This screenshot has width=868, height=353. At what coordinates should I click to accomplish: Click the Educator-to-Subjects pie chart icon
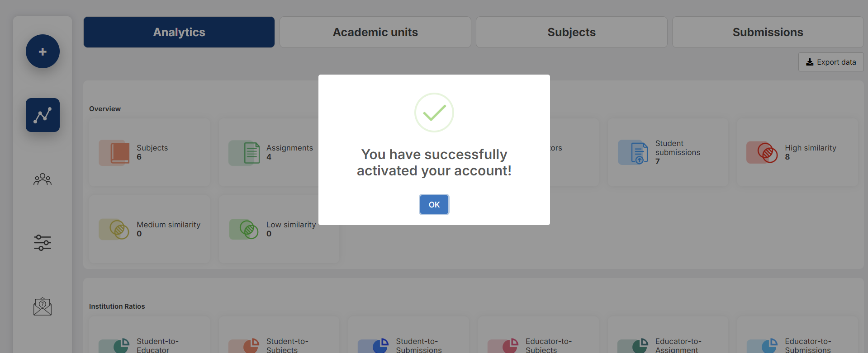[x=503, y=346]
